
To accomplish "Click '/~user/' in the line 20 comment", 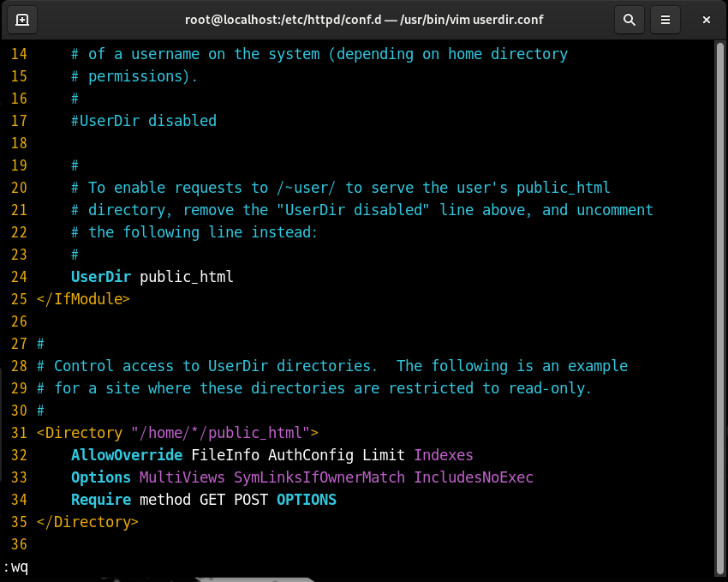I will point(306,188).
